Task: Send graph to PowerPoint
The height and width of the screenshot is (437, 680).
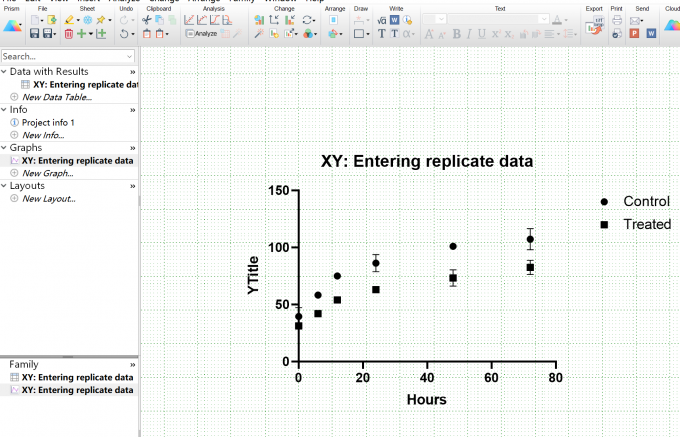Action: tap(634, 33)
